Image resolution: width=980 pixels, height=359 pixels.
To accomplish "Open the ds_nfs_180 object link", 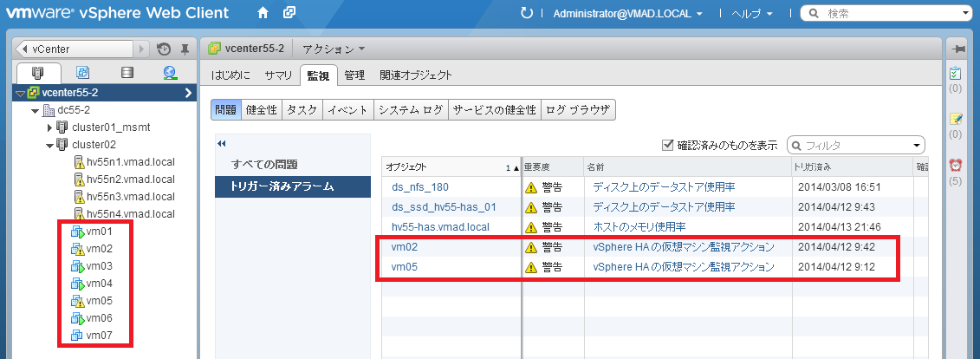I will coord(420,187).
